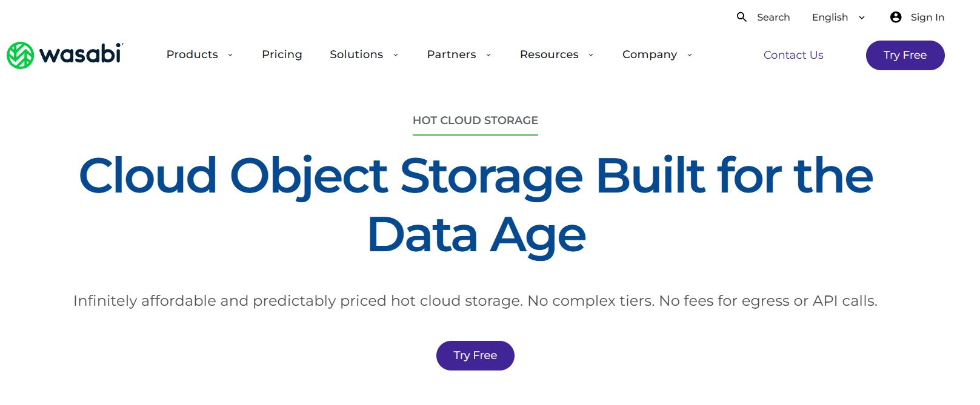Open the Resources navigation item
The width and height of the screenshot is (980, 405).
[549, 54]
